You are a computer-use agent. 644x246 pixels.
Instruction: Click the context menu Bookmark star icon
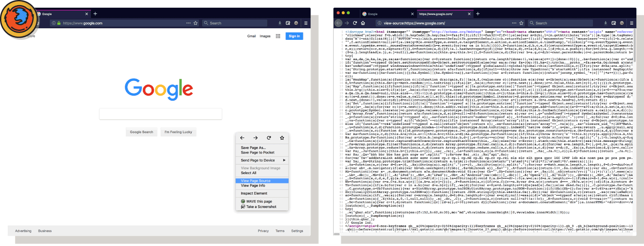click(x=282, y=138)
